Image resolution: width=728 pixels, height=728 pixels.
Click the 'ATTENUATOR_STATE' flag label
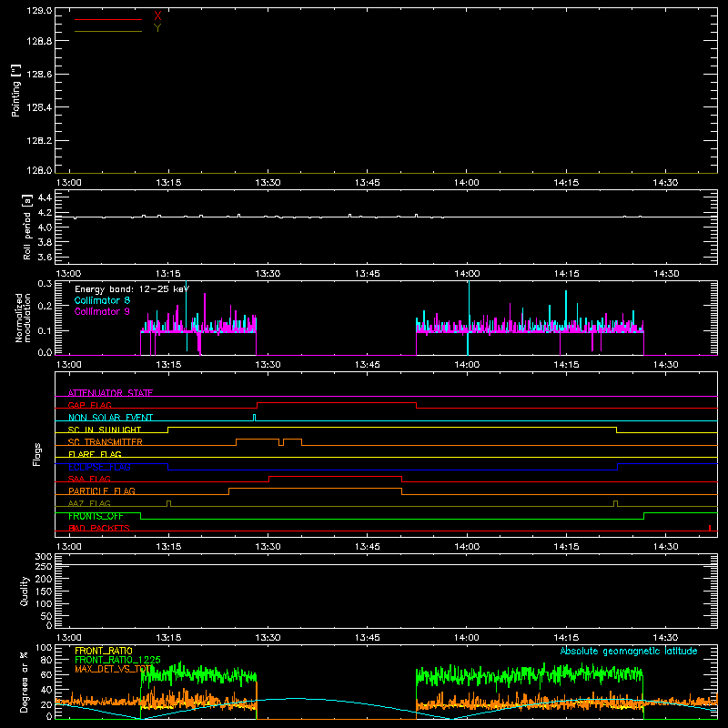pyautogui.click(x=110, y=393)
